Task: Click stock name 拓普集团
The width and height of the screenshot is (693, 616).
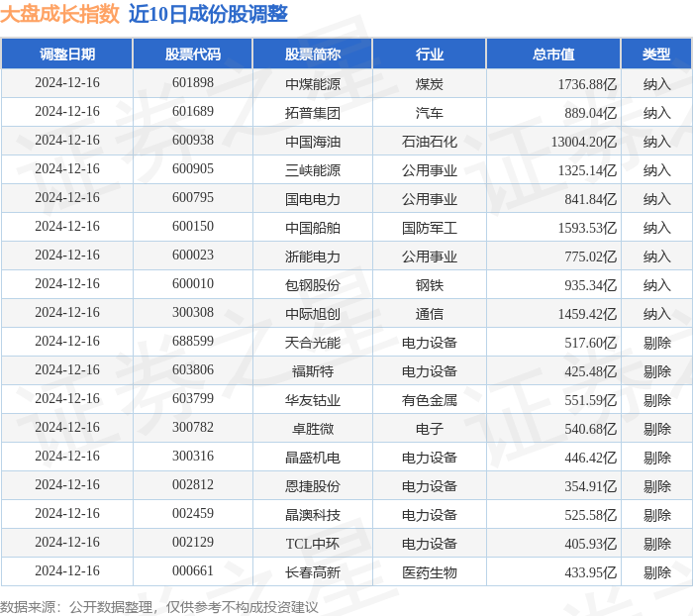Action: coord(313,113)
